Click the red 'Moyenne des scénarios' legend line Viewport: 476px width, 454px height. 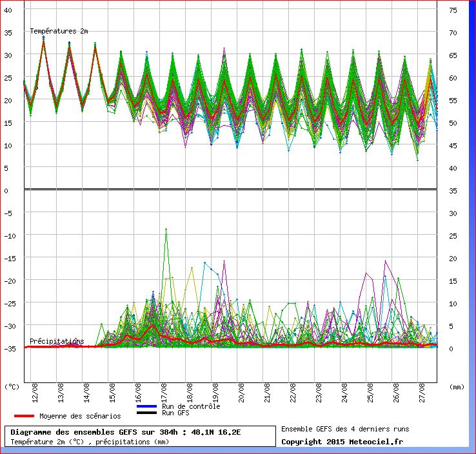click(25, 416)
